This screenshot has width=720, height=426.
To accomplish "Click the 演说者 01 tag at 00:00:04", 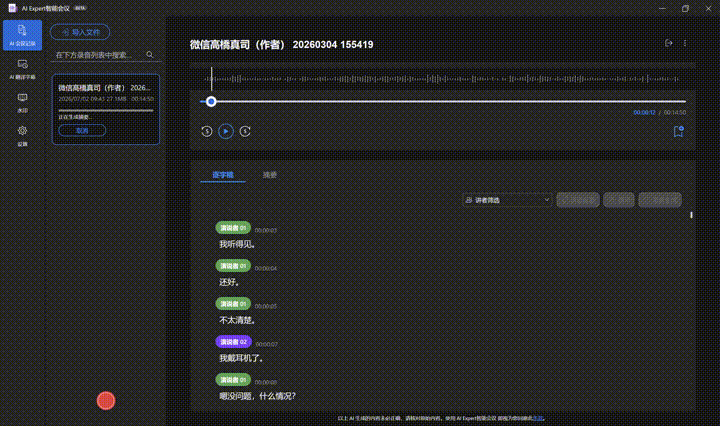I will coord(233,266).
